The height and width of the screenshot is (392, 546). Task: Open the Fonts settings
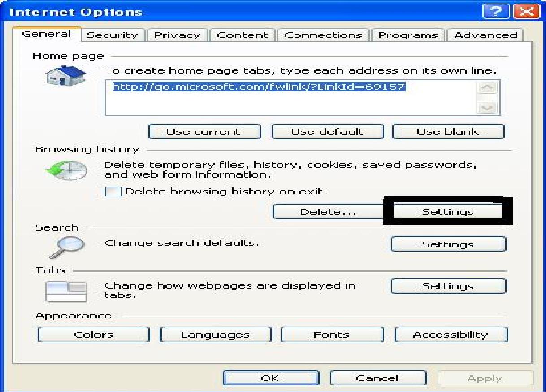[x=332, y=334]
